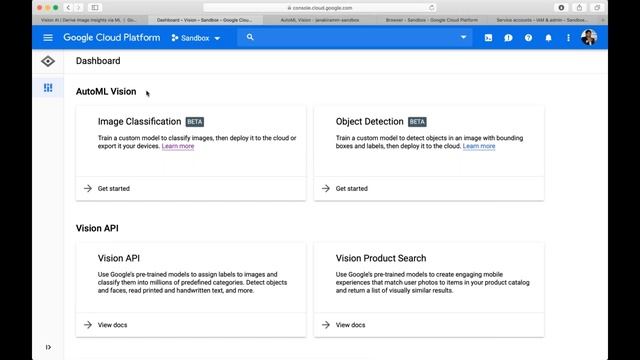The image size is (640, 360).
Task: Click the AutoML Vision section heading
Action: point(106,91)
